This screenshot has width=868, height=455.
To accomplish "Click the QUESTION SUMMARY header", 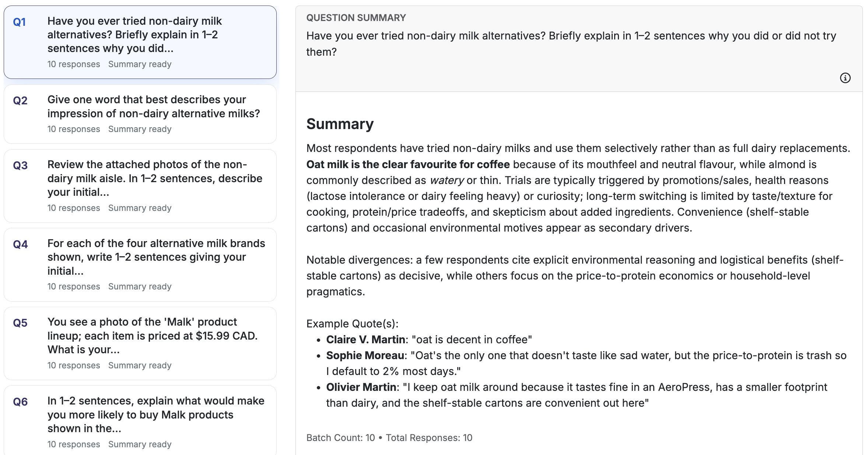I will [x=356, y=17].
